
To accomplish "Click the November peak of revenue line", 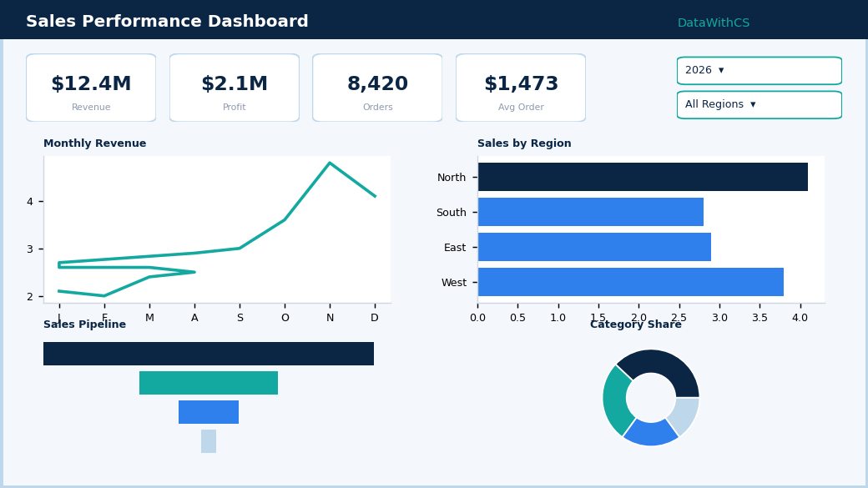I will (x=330, y=163).
